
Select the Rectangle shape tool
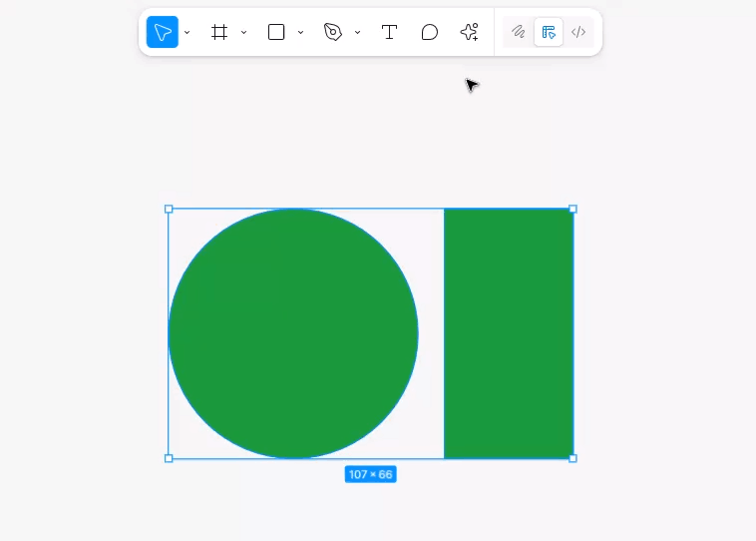[276, 32]
